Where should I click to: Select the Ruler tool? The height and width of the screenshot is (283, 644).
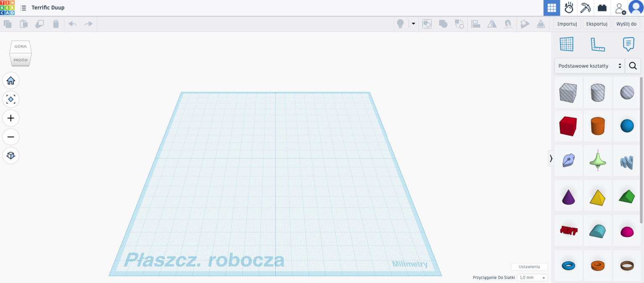tap(597, 44)
